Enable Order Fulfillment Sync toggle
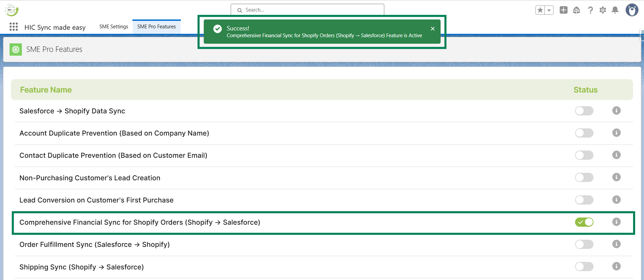This screenshot has height=280, width=644. click(x=584, y=244)
